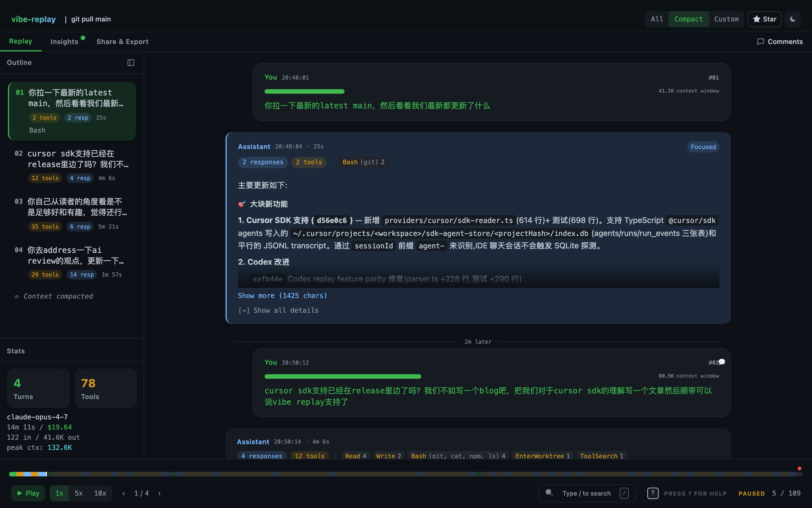Open the vibe-replay home logo link
This screenshot has width=812, height=508.
tap(34, 19)
